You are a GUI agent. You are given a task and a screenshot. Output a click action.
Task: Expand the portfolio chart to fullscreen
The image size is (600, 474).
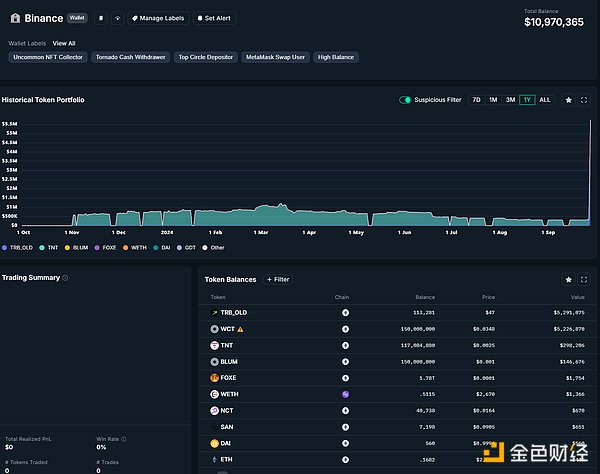(x=584, y=100)
